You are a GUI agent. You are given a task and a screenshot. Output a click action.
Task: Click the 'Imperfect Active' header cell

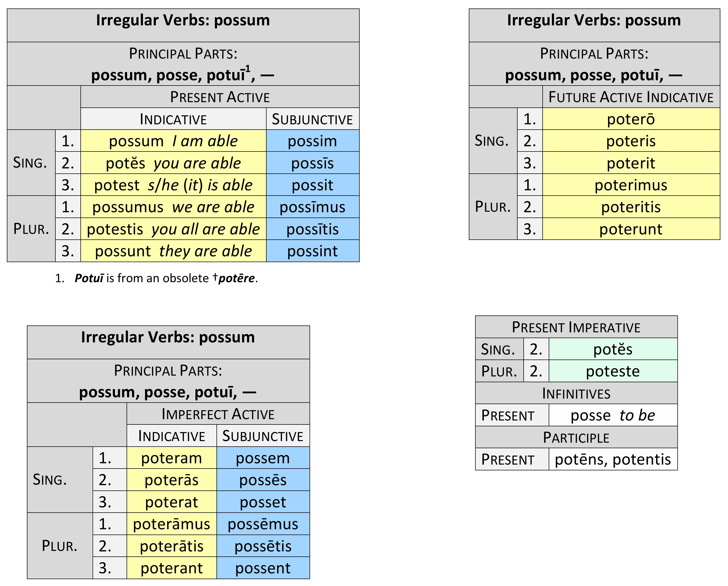[218, 414]
